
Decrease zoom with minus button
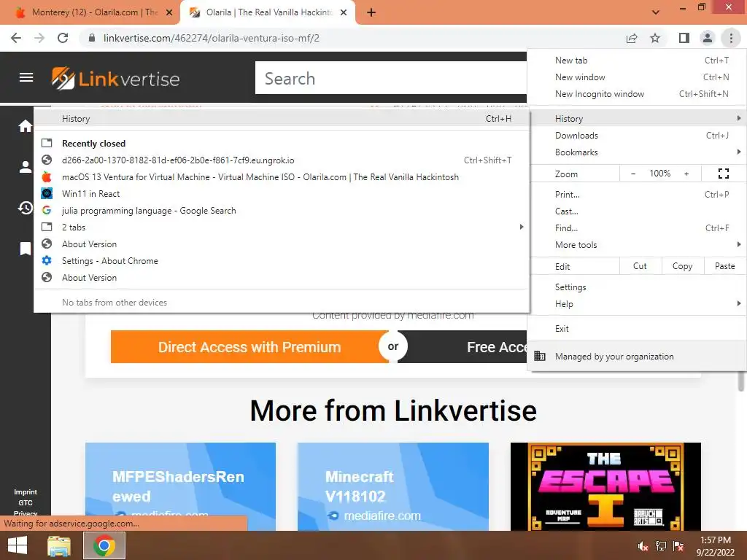point(633,174)
